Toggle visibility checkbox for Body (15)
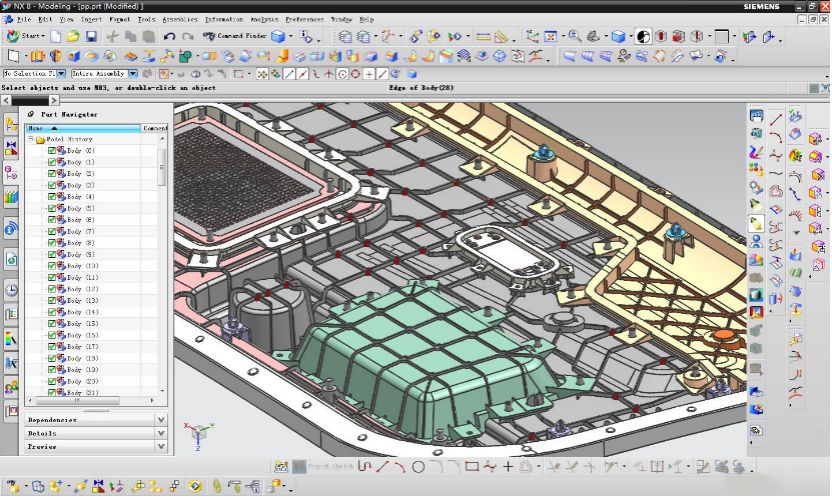Screen dimensions: 832x498 coord(53,324)
